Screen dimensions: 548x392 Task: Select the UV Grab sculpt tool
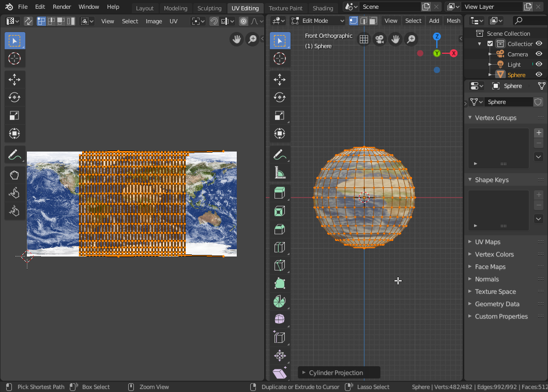pos(14,175)
